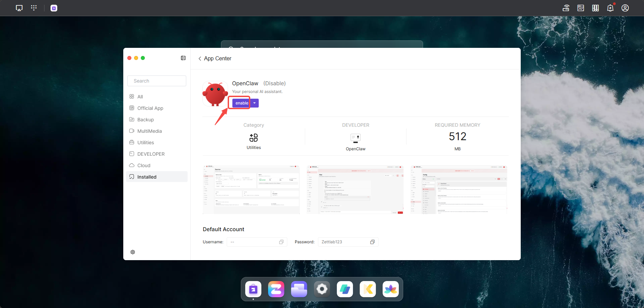
Task: Click the Search field in the sidebar
Action: tap(157, 81)
